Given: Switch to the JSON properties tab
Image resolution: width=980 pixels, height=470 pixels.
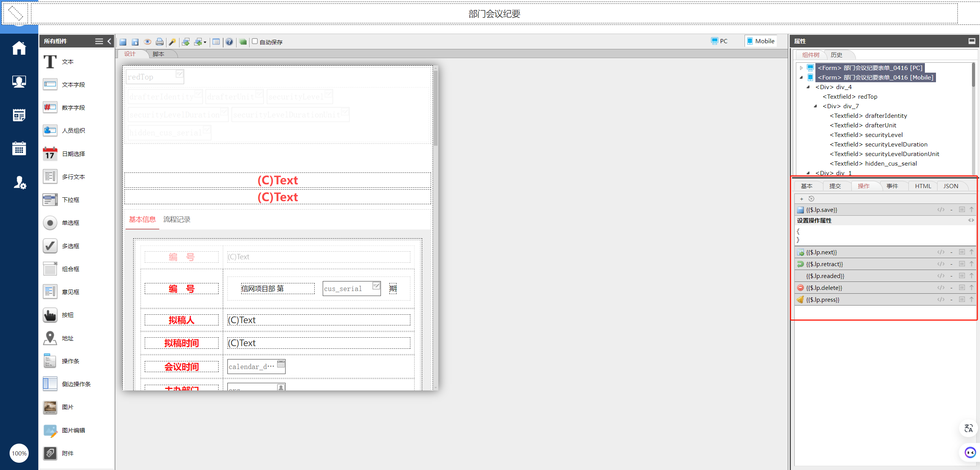Looking at the screenshot, I should 951,186.
